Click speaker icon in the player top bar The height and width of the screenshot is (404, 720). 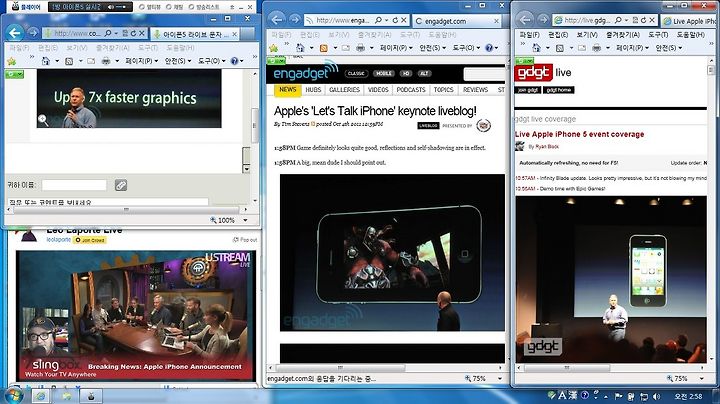pyautogui.click(x=111, y=7)
